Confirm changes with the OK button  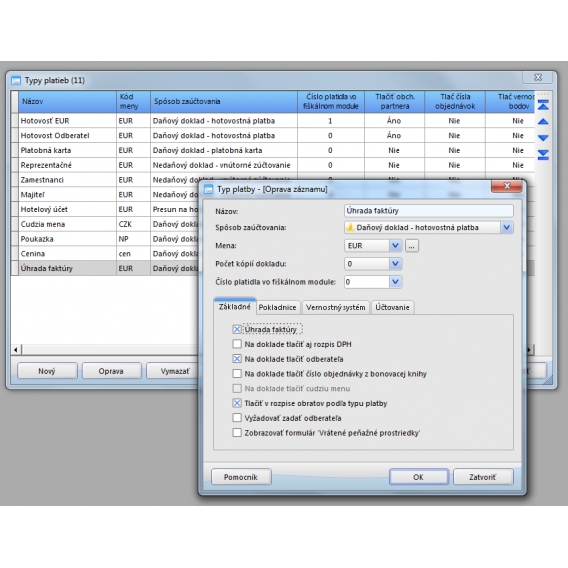(418, 477)
